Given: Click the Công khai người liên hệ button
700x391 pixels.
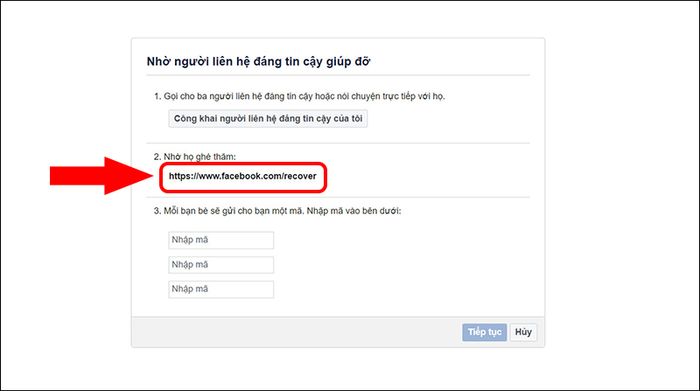Looking at the screenshot, I should (x=268, y=119).
